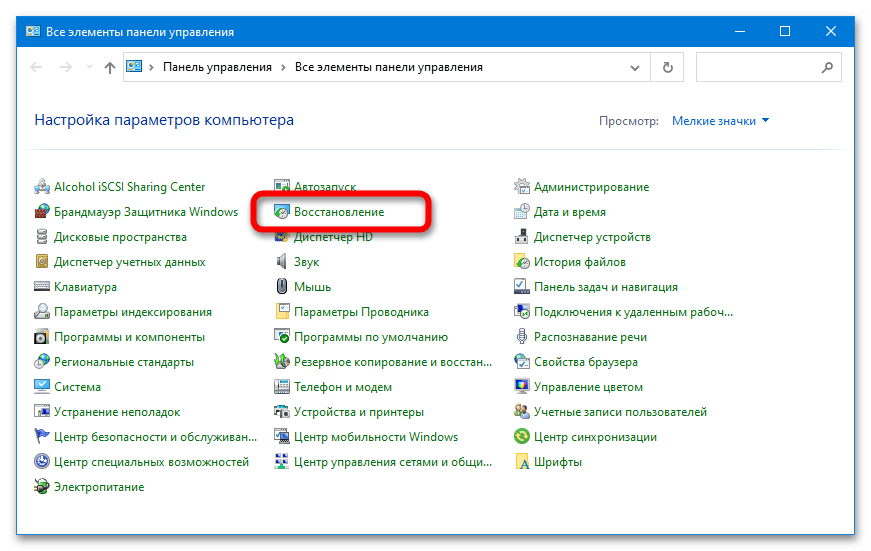Image resolution: width=871 pixels, height=551 pixels.
Task: Open the Мелкие значки view dropdown
Action: coord(720,121)
